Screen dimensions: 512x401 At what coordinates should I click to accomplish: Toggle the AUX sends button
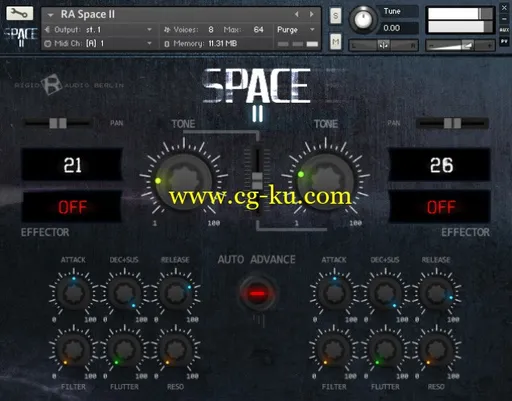click(x=504, y=30)
